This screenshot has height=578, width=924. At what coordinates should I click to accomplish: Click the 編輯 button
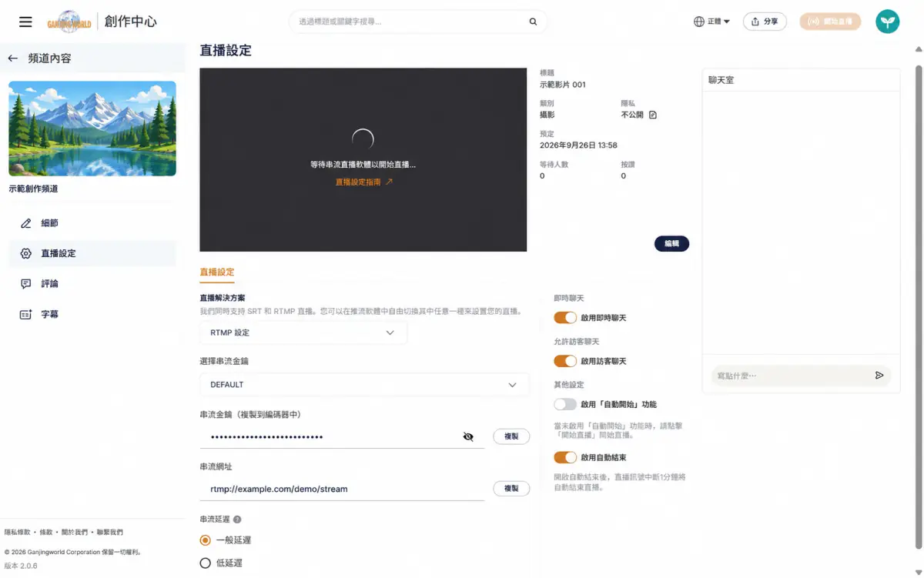(671, 243)
